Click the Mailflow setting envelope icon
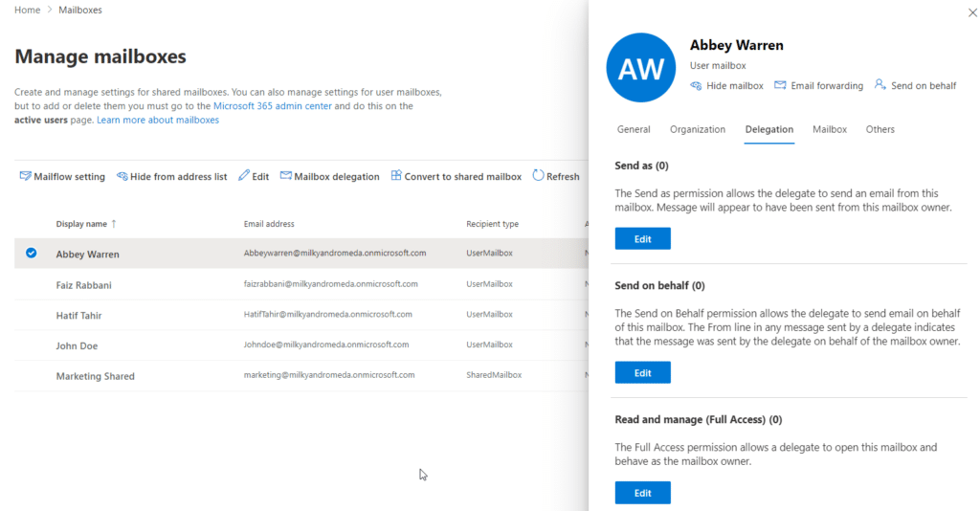This screenshot has height=511, width=980. click(25, 176)
